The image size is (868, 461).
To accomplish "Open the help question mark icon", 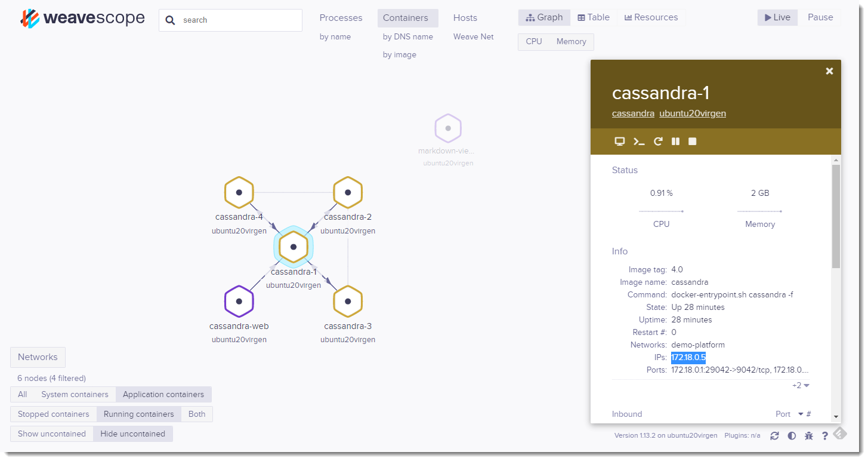I will point(825,436).
